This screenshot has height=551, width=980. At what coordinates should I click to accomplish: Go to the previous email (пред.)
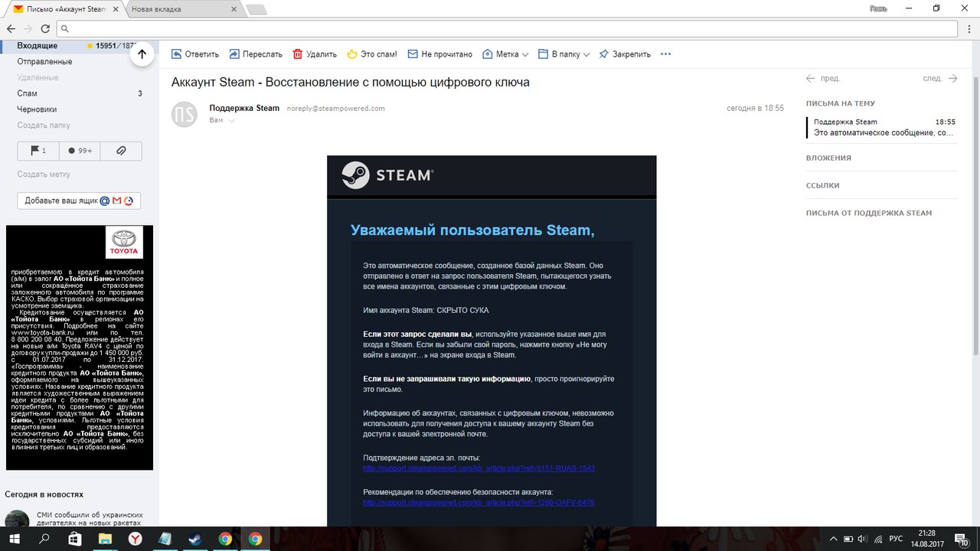823,78
